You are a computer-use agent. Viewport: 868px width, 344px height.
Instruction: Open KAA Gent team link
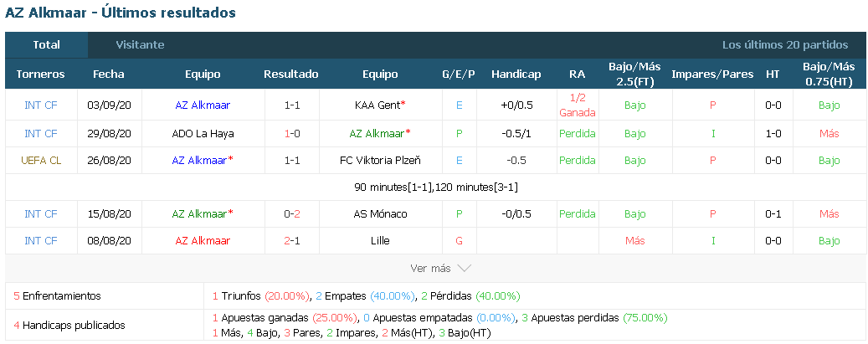click(378, 105)
